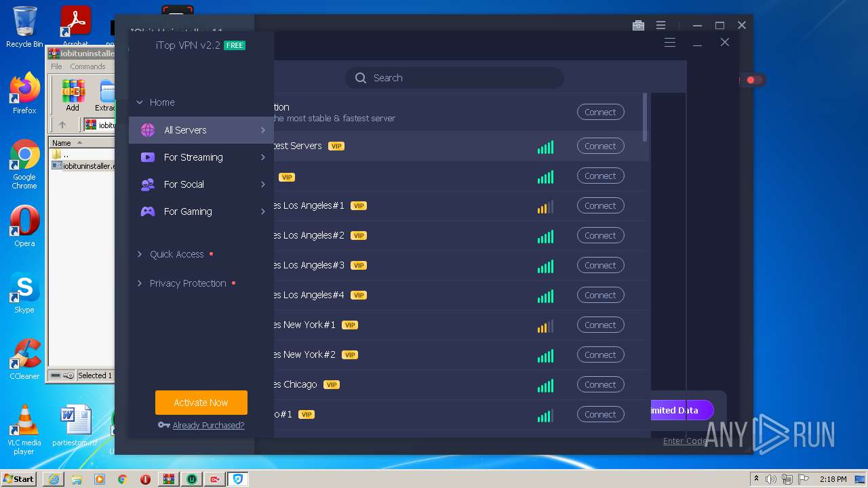Expand the Quick Access section
This screenshot has width=868, height=488.
click(140, 254)
